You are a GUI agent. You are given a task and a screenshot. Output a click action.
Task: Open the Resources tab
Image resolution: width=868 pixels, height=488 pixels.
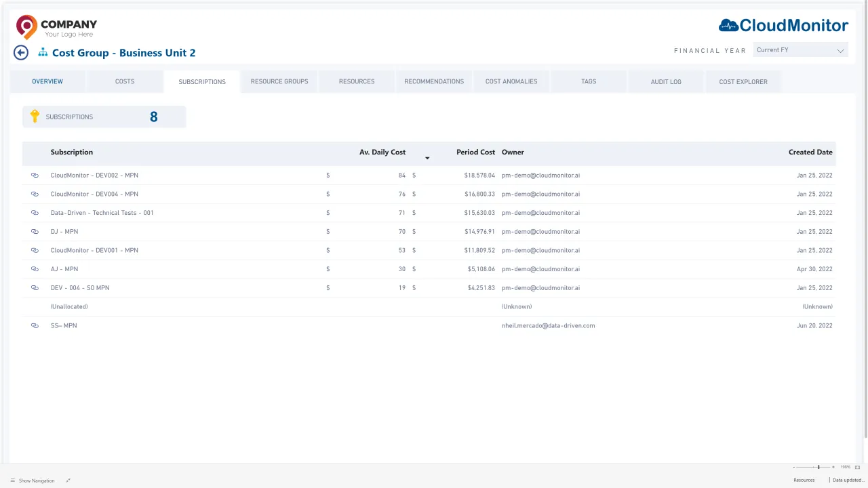tap(357, 81)
